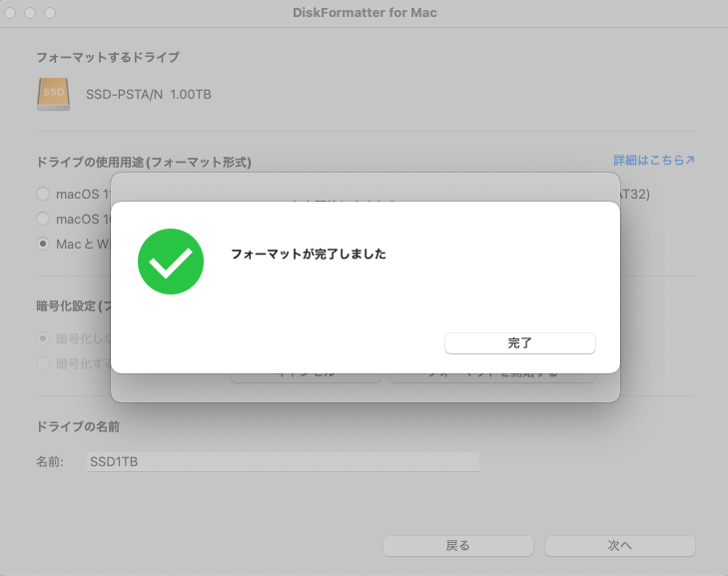The height and width of the screenshot is (576, 728).
Task: Click the DiskFormatter for Mac window title
Action: (x=364, y=13)
